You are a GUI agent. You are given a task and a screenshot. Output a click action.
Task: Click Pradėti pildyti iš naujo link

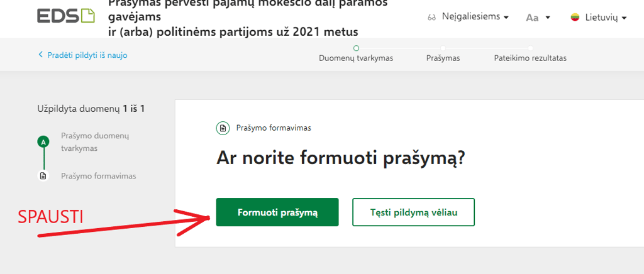tap(83, 55)
